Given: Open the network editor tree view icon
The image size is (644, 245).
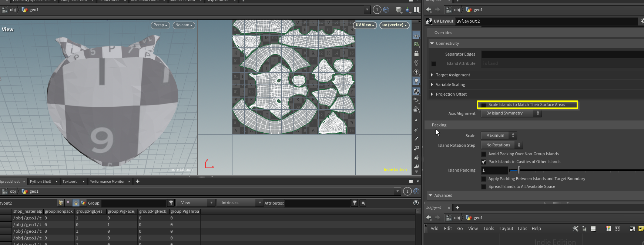Looking at the screenshot, I should (x=584, y=229).
